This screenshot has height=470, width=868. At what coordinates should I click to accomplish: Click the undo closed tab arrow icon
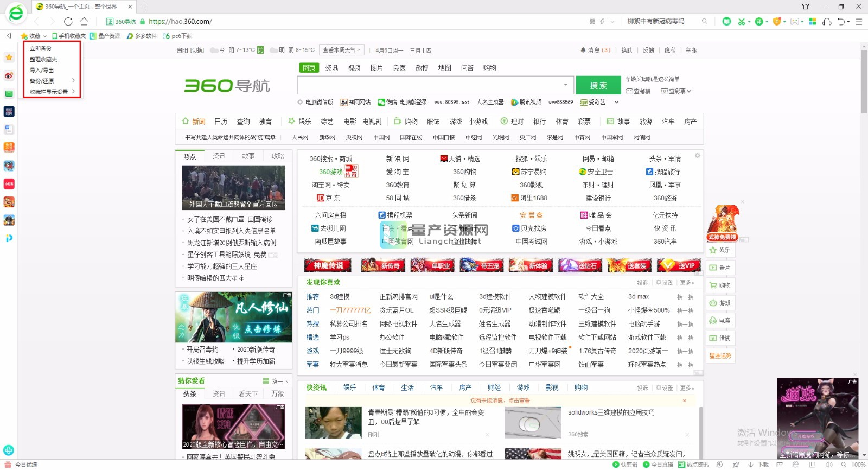coord(841,22)
